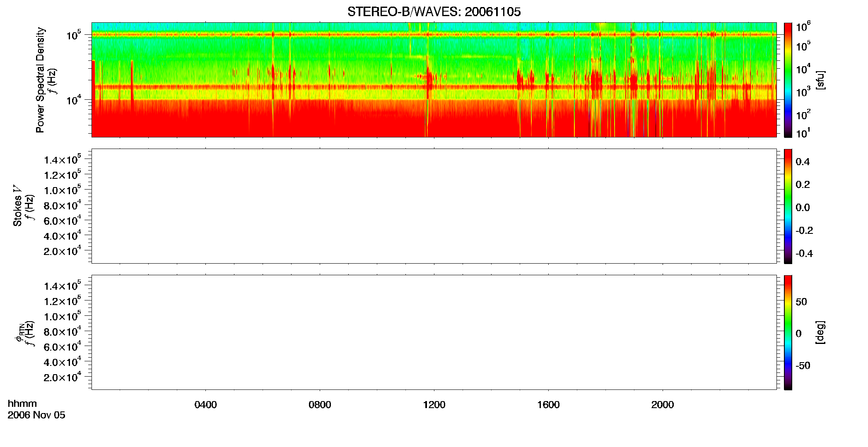This screenshot has width=868, height=447.
Task: Click the 2006 Nov 05 date label
Action: click(x=36, y=415)
